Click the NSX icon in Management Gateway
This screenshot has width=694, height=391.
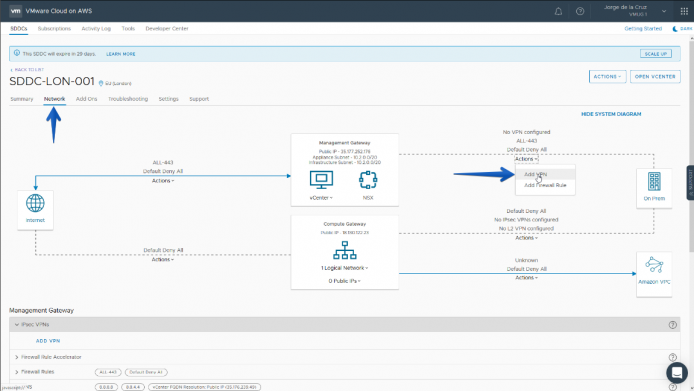[x=368, y=180]
